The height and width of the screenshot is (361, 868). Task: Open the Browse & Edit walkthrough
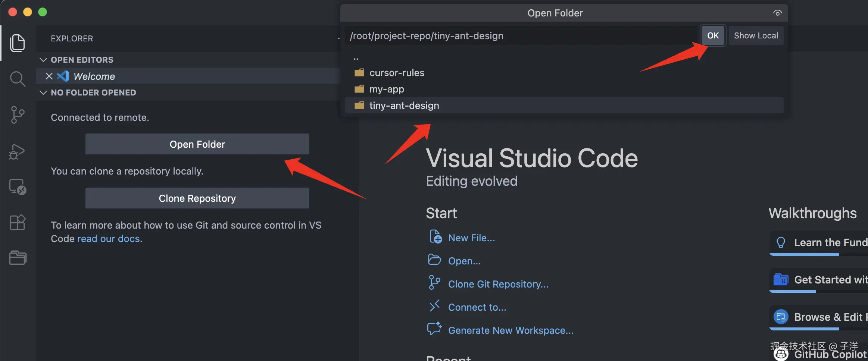pos(819,318)
